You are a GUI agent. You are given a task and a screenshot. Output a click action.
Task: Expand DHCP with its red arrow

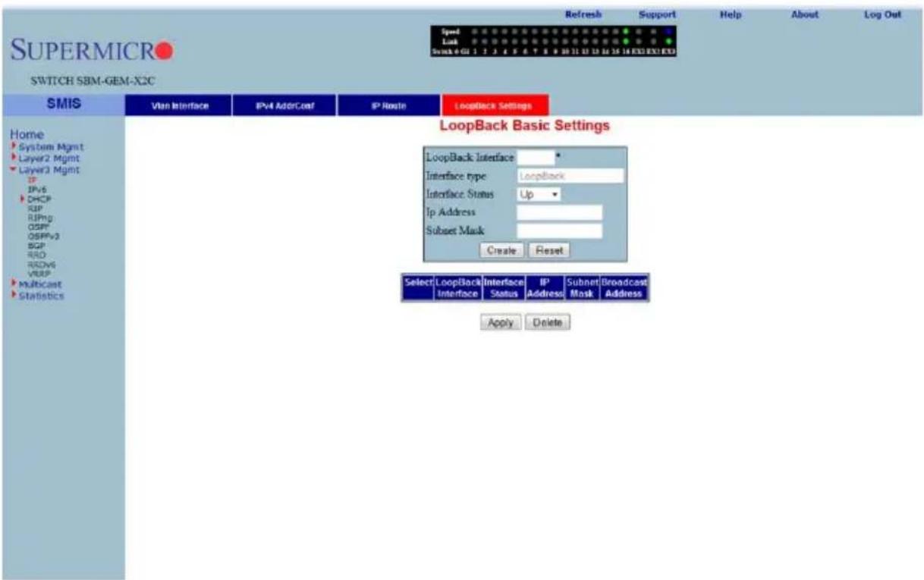(24, 198)
